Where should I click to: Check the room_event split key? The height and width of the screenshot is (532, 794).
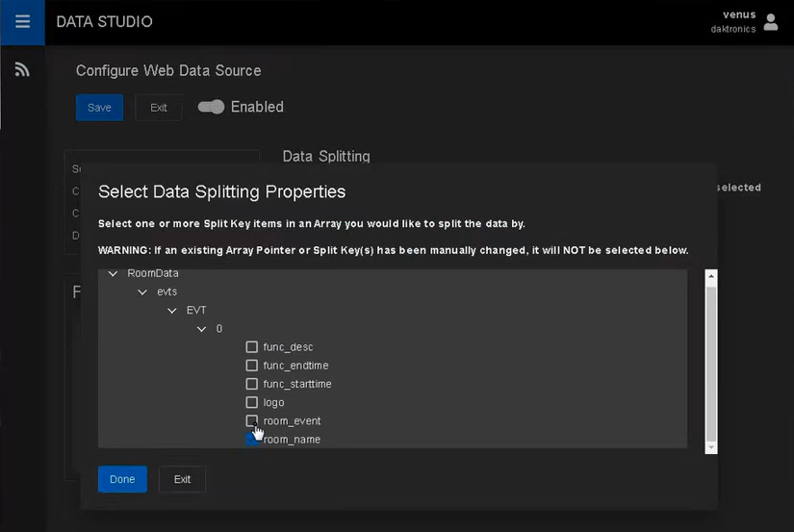point(251,420)
